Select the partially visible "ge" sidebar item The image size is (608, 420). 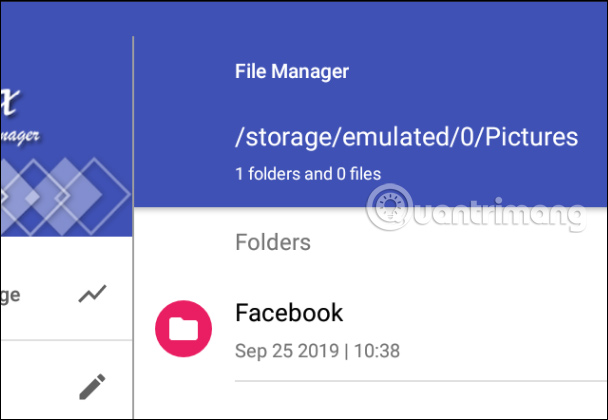(12, 295)
